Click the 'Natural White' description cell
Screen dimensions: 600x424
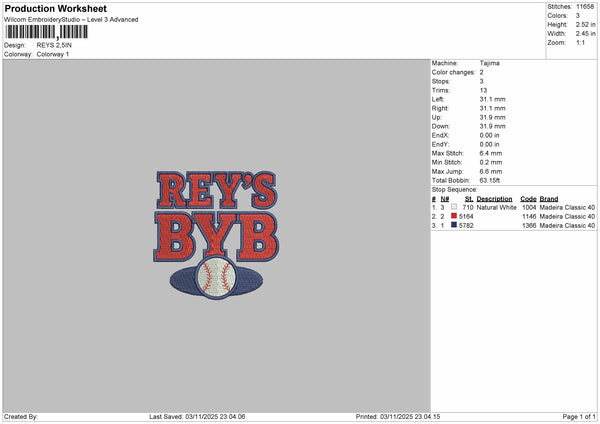click(x=497, y=207)
